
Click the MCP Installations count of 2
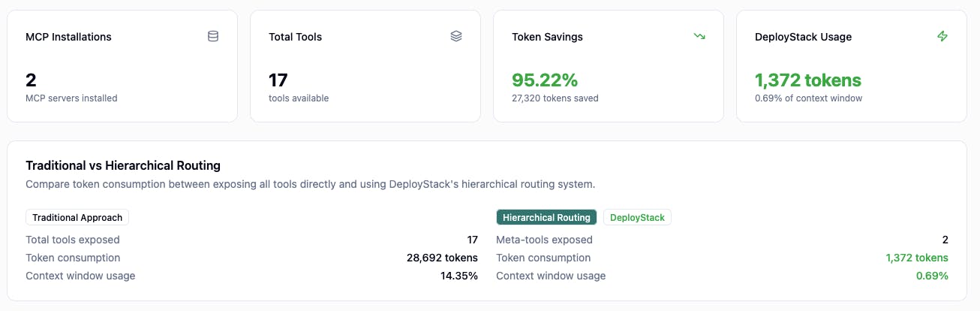coord(31,80)
